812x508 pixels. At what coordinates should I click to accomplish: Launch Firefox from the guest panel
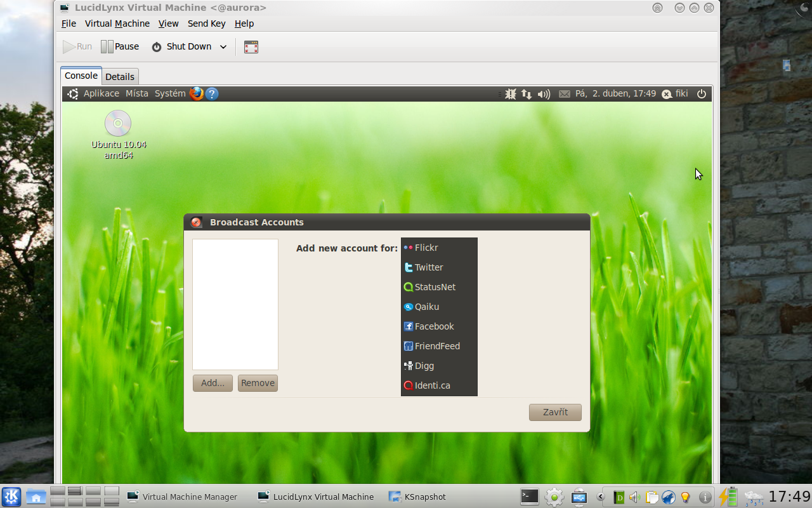[x=197, y=94]
